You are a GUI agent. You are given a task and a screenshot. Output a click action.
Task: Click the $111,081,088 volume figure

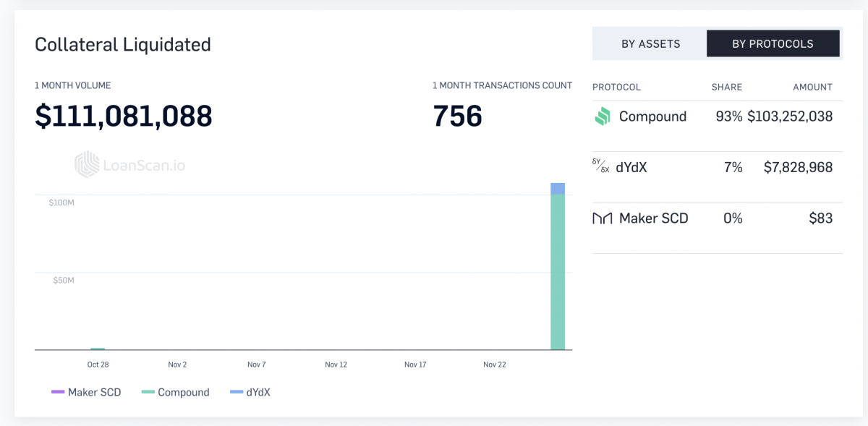tap(124, 116)
